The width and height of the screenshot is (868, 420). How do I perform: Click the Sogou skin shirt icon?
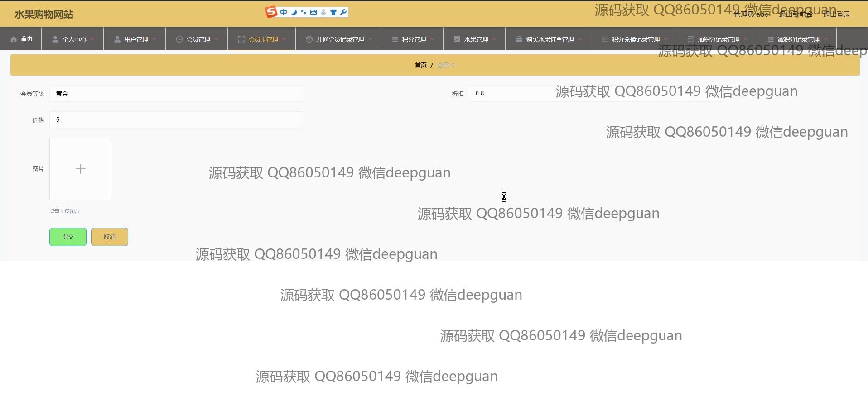pos(333,12)
